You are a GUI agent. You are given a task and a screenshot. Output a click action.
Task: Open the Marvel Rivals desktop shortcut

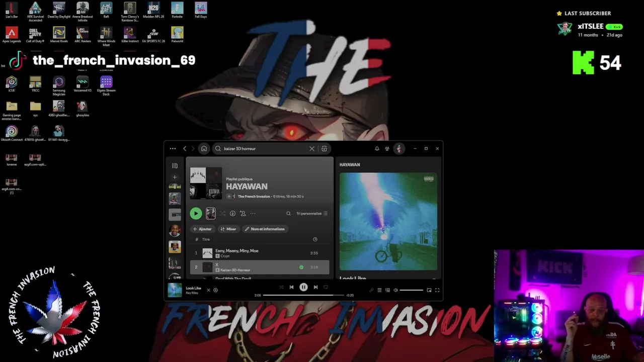(59, 35)
